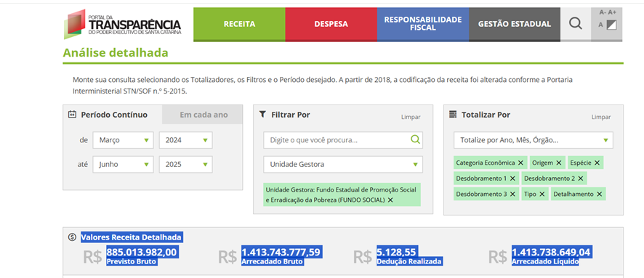Decrease font size with A- control
644x278 pixels.
603,12
